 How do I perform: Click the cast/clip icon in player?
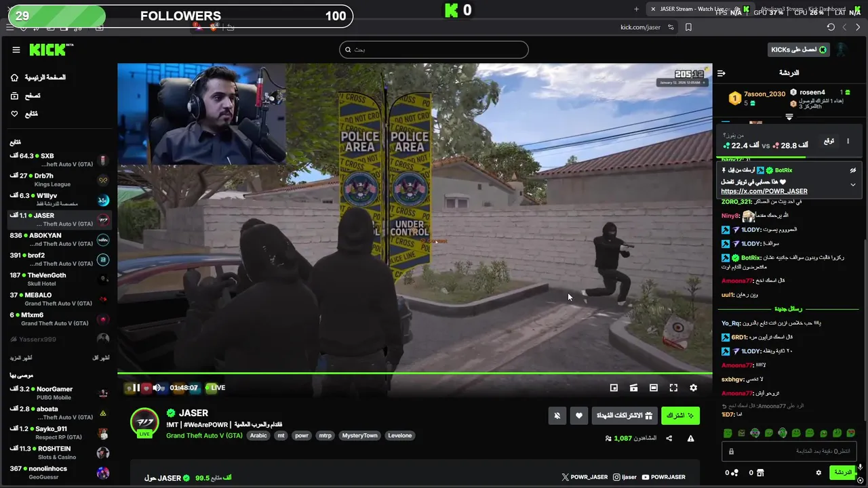(633, 388)
